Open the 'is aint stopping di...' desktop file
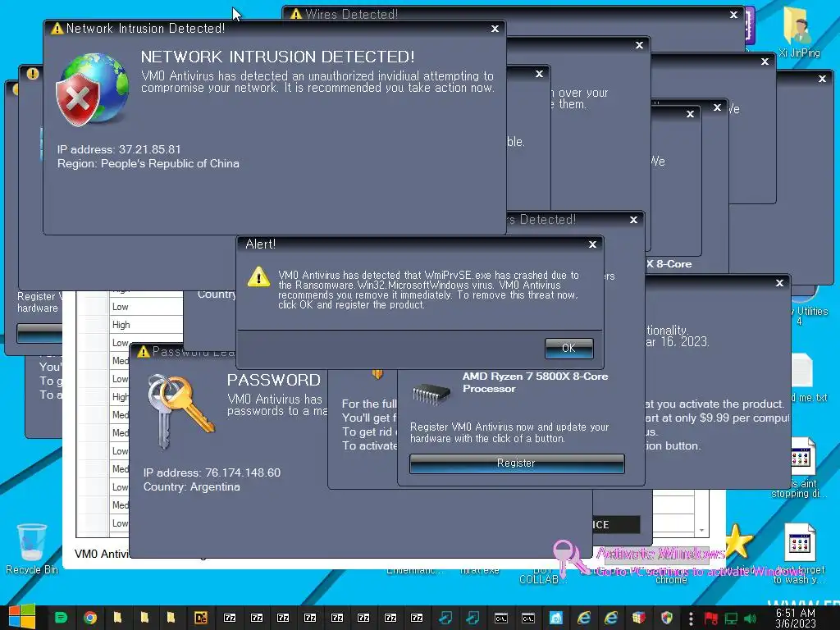 [x=799, y=468]
